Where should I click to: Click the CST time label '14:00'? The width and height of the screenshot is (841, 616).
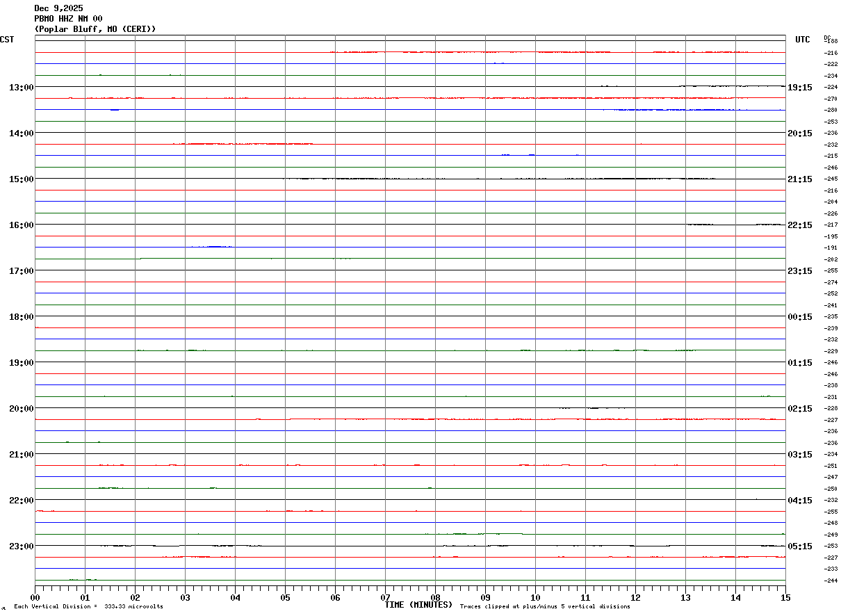click(22, 133)
